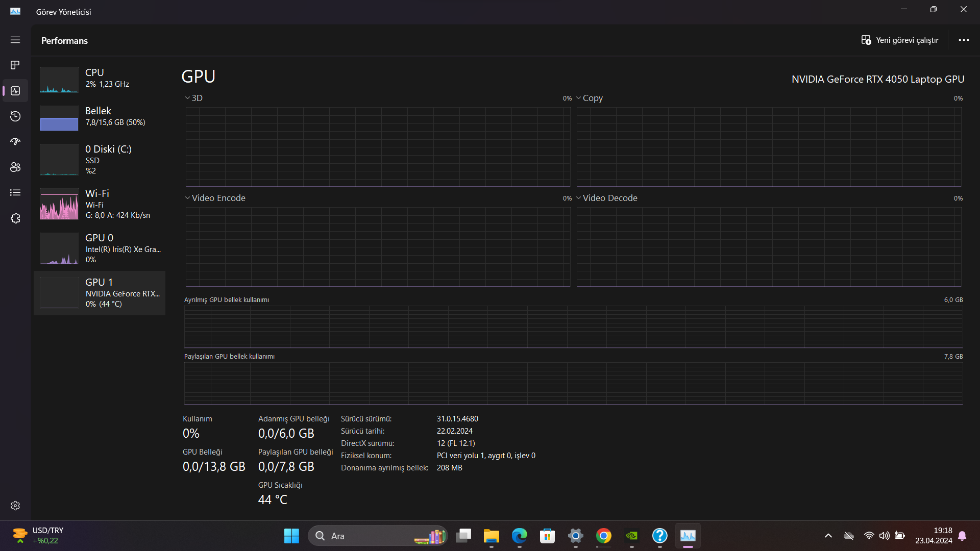980x551 pixels.
Task: Open the 3D graph engine dropdown
Action: pyautogui.click(x=193, y=98)
